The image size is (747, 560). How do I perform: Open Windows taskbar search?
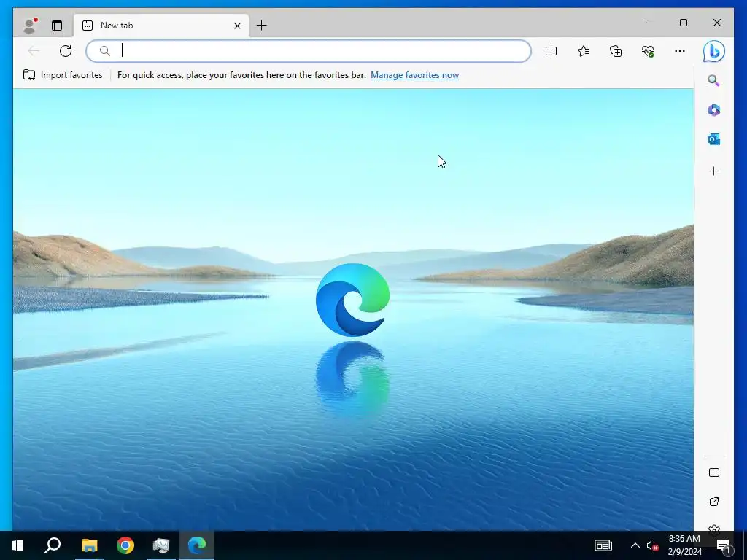53,545
